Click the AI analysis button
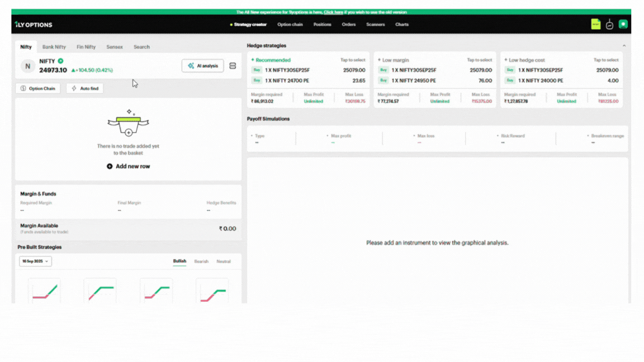Image resolution: width=644 pixels, height=362 pixels. (x=202, y=66)
